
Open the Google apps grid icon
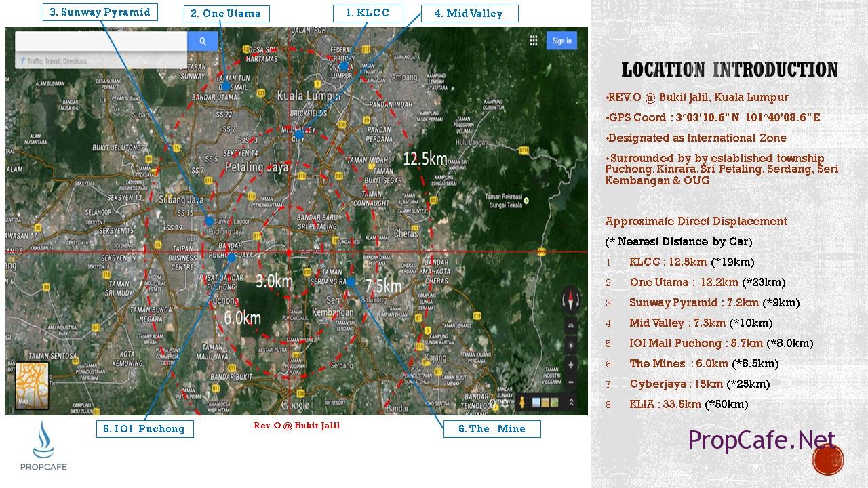[x=534, y=41]
